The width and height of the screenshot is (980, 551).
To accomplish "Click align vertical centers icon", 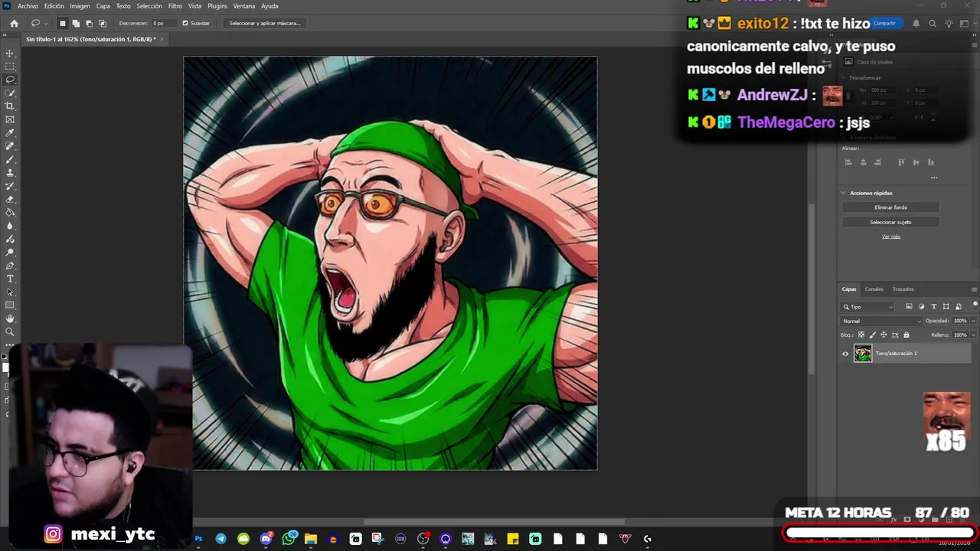I will coord(916,162).
